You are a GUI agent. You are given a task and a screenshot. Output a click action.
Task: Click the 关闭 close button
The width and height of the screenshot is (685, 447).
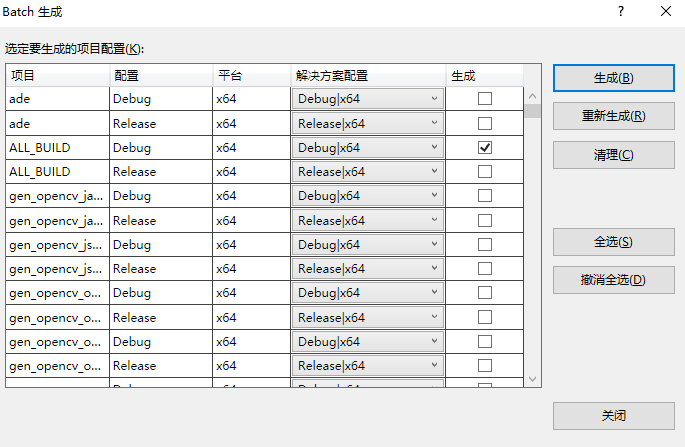point(613,416)
